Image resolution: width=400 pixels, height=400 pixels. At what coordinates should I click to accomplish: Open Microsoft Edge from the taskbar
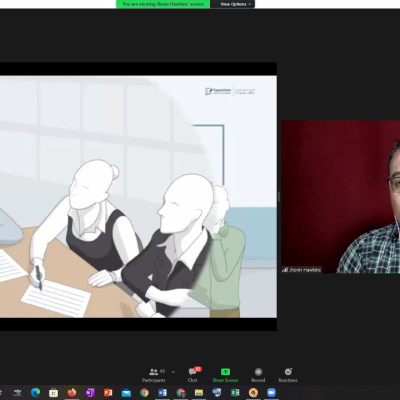click(35, 393)
